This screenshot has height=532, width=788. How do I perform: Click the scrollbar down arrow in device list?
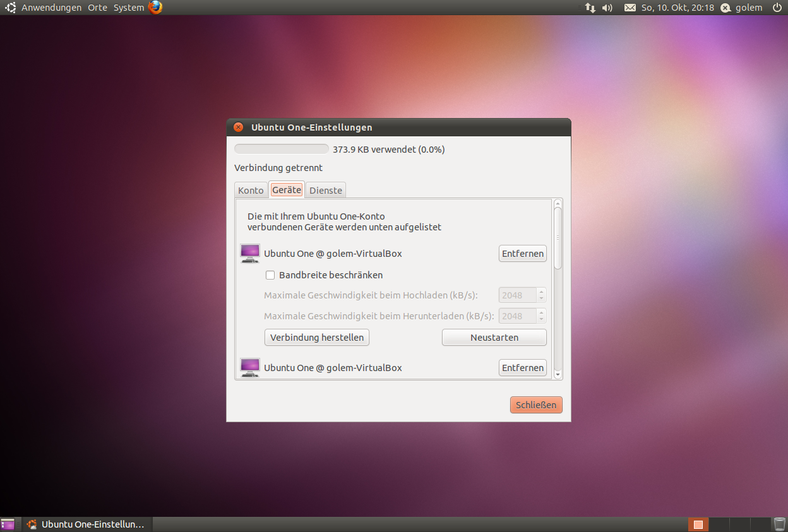(558, 375)
